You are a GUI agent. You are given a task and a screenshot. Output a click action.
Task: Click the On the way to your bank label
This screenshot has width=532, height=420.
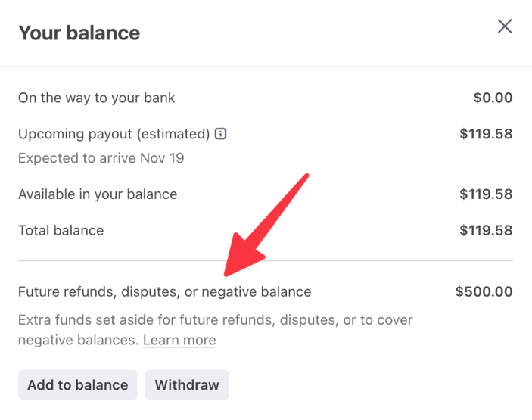[97, 98]
